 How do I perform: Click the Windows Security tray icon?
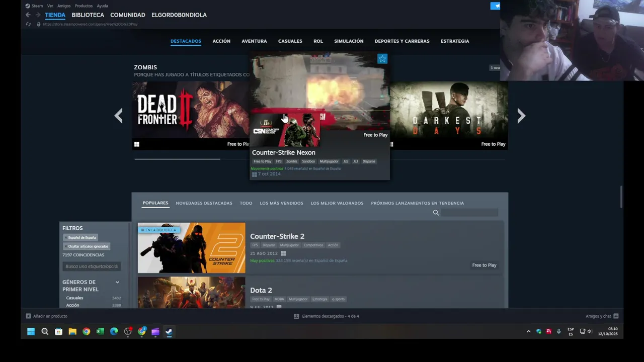[539, 331]
